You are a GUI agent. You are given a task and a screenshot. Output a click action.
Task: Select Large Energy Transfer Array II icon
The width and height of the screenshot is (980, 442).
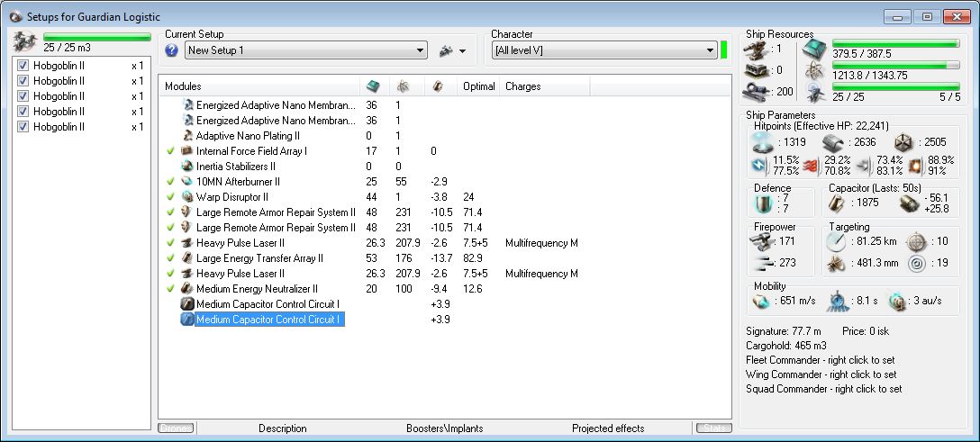pos(187,258)
